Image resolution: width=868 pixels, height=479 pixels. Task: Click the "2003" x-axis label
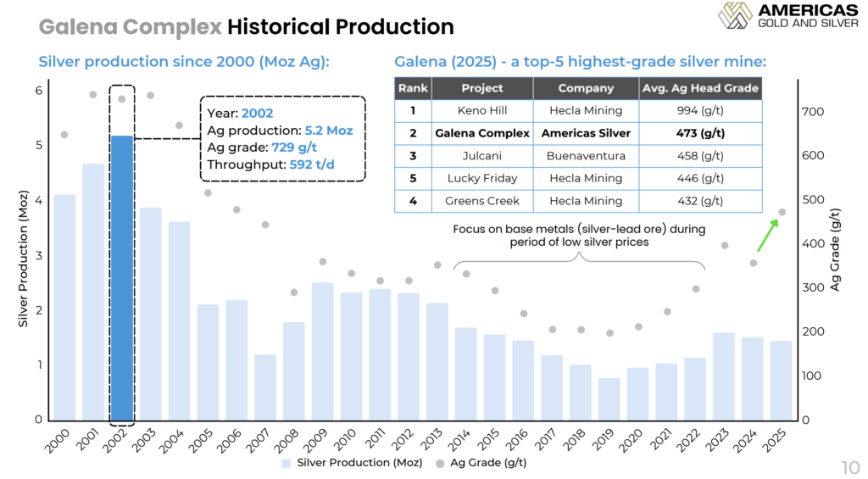(x=144, y=442)
